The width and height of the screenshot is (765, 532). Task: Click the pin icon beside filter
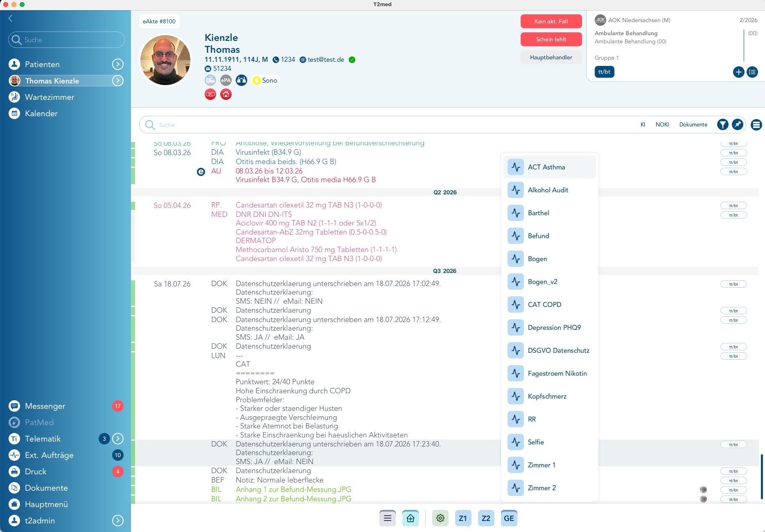(x=738, y=124)
